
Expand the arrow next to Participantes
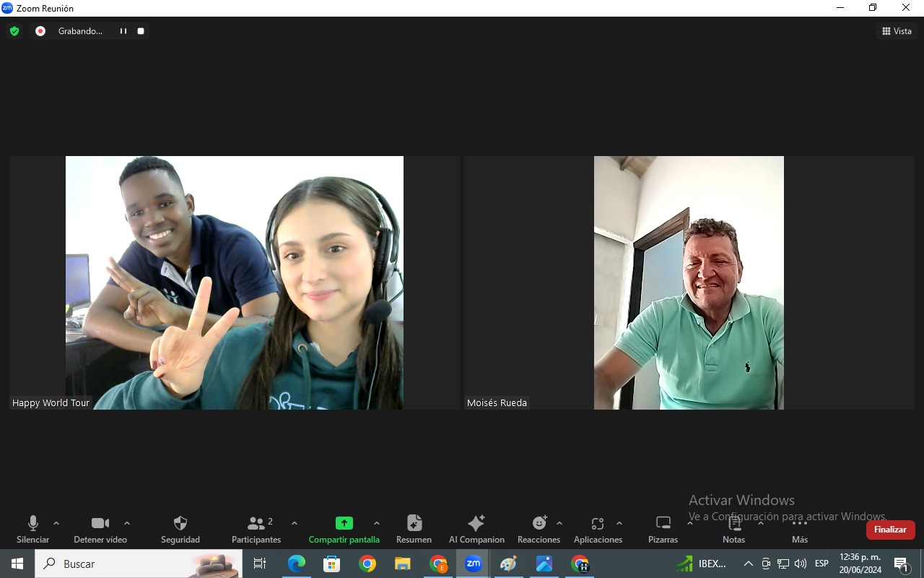click(x=295, y=523)
